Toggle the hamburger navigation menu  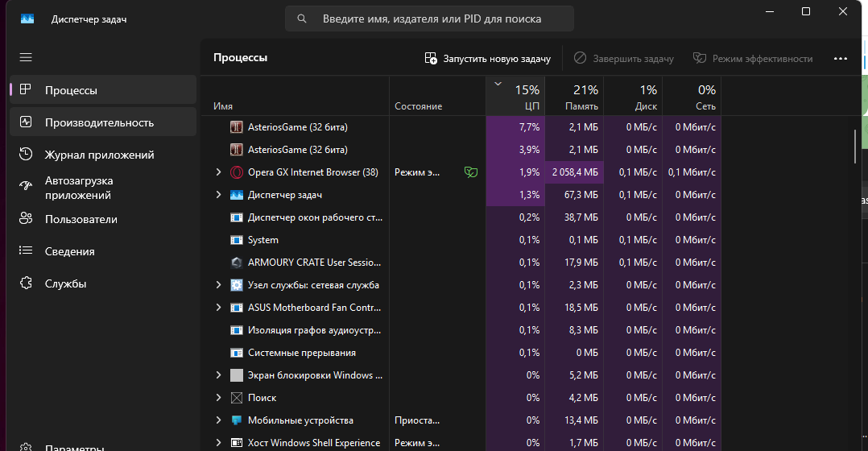[26, 57]
